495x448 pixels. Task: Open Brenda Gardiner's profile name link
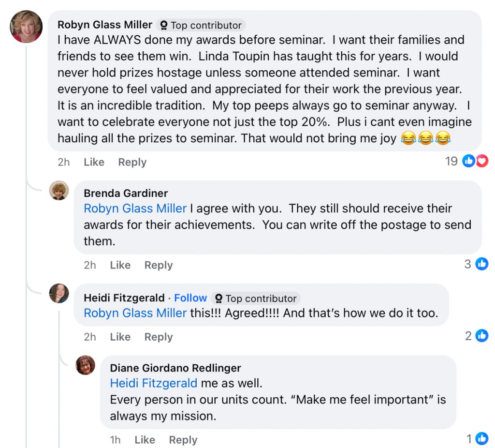[x=126, y=193]
